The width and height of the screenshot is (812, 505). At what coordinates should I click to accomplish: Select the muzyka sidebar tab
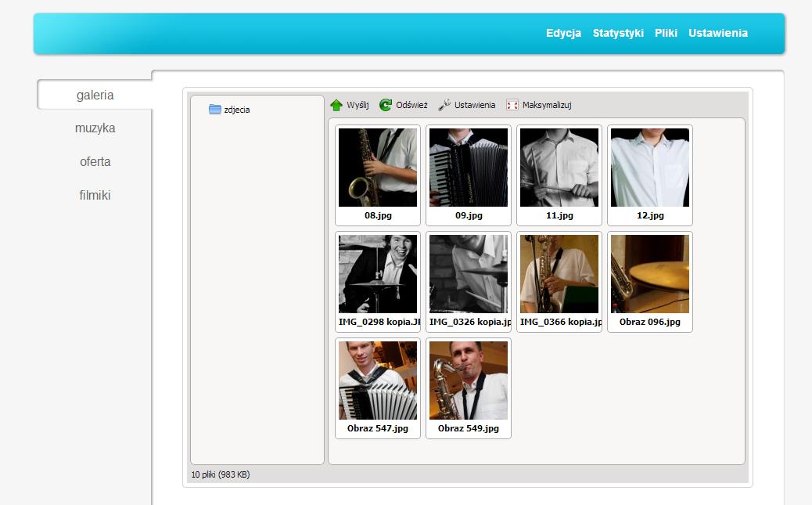pos(95,128)
